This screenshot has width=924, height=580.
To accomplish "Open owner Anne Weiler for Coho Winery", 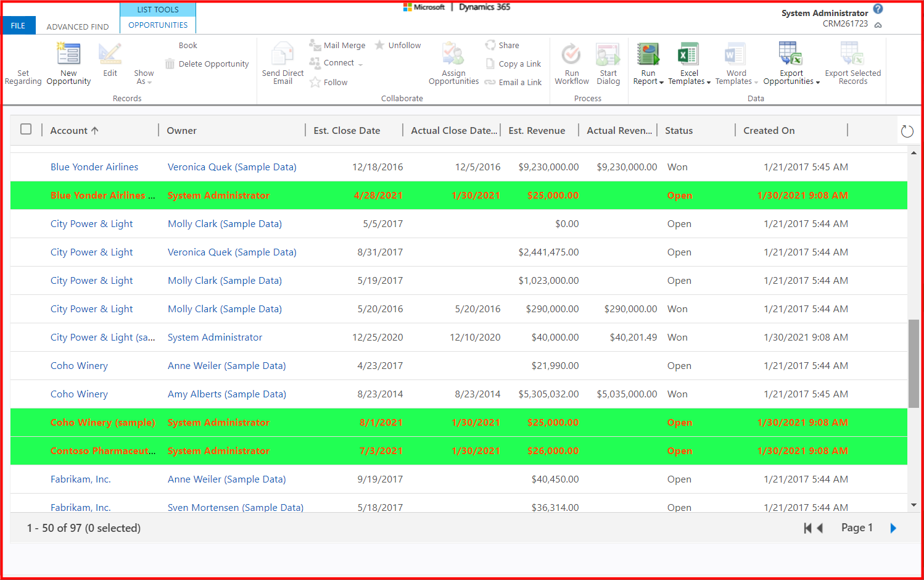I will [227, 366].
